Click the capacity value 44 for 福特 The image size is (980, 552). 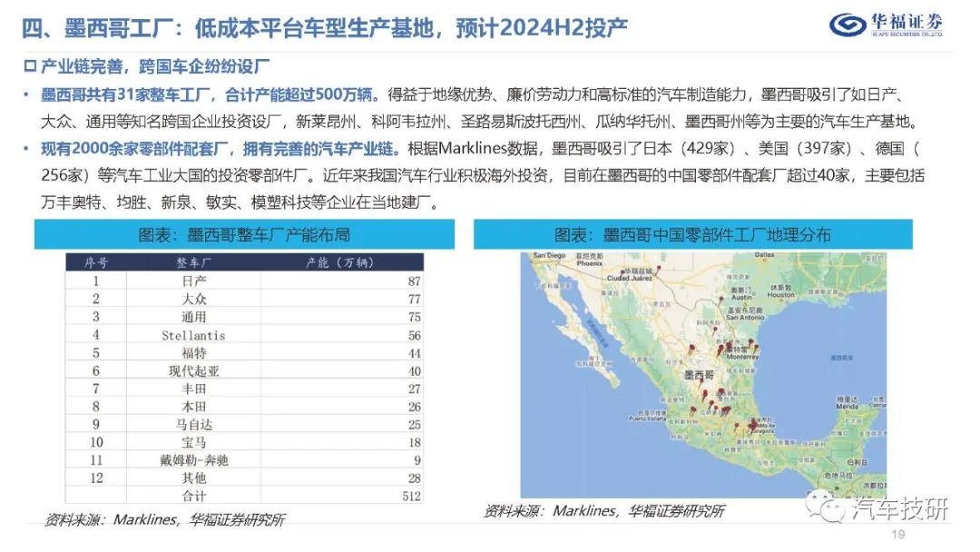click(x=415, y=353)
